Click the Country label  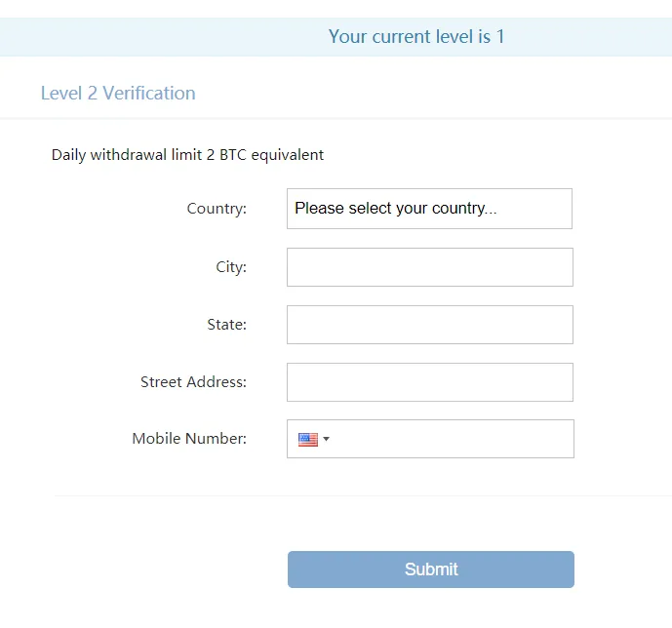[217, 209]
